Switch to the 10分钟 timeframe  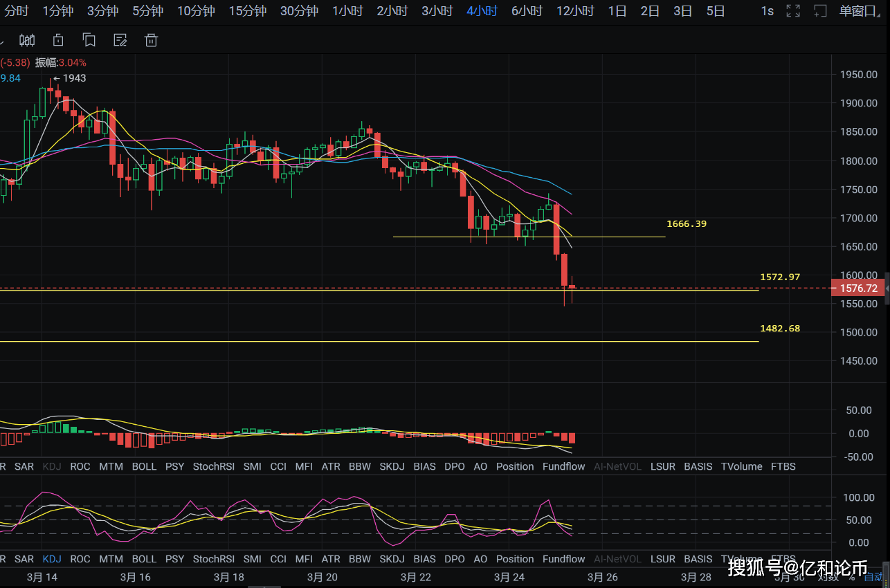click(x=196, y=11)
